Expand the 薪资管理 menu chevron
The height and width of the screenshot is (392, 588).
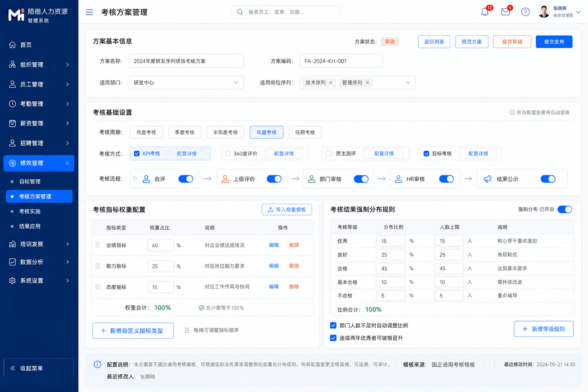point(67,123)
